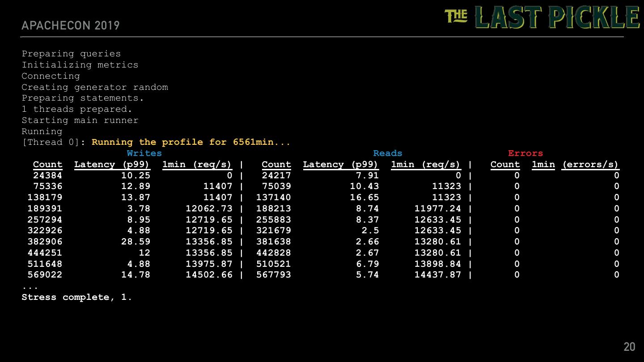The height and width of the screenshot is (362, 644).
Task: Click the Writes Count column header
Action: pos(47,164)
